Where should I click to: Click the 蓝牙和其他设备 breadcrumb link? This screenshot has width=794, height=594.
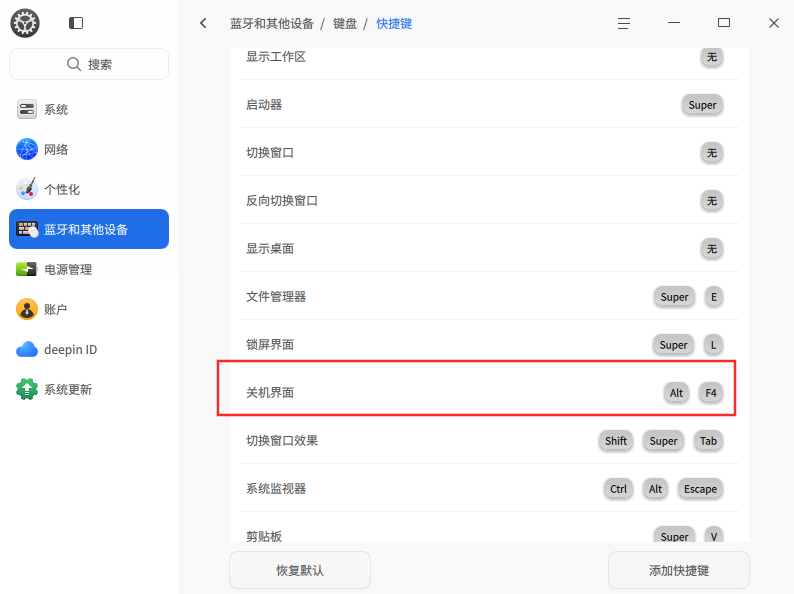[x=272, y=24]
